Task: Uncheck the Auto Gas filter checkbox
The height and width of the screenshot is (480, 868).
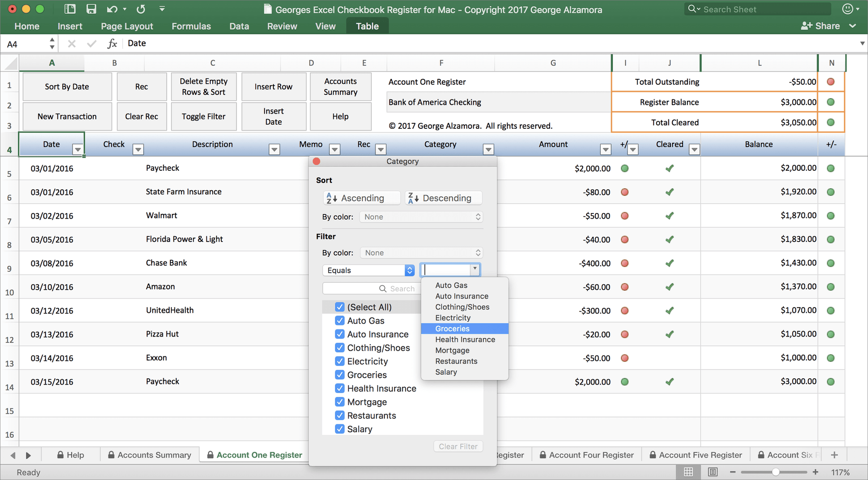Action: pos(340,320)
